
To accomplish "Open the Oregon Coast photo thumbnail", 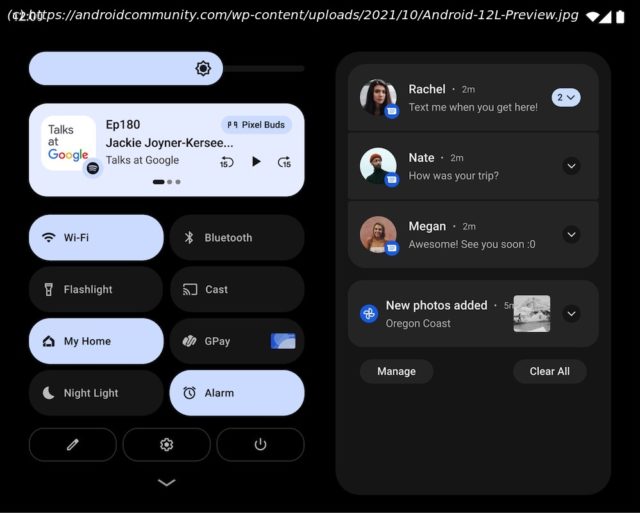I will pos(532,313).
